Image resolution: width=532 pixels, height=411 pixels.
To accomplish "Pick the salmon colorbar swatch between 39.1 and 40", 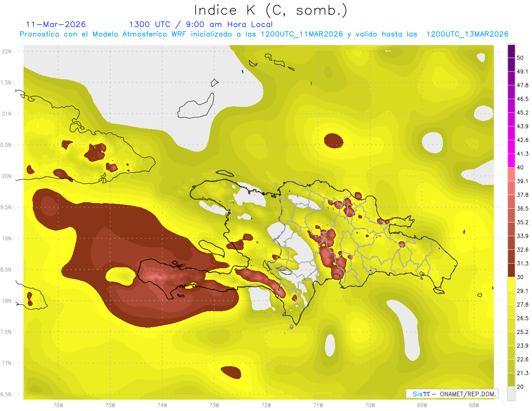I will [511, 174].
